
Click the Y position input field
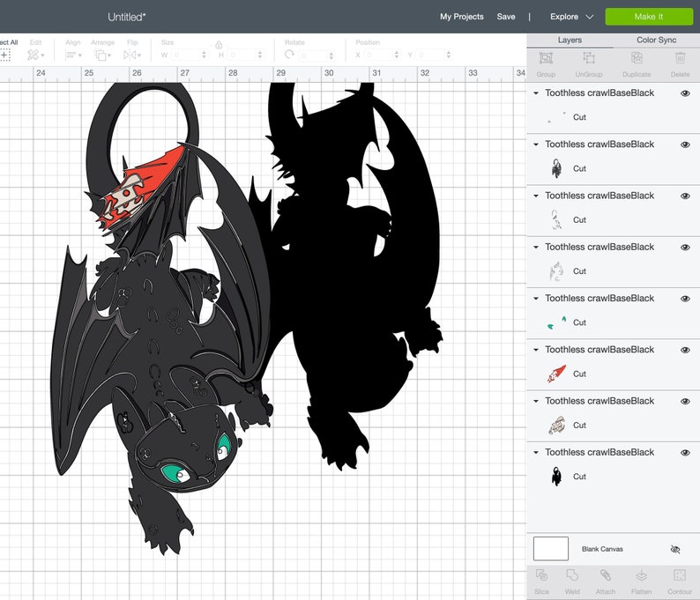430,55
